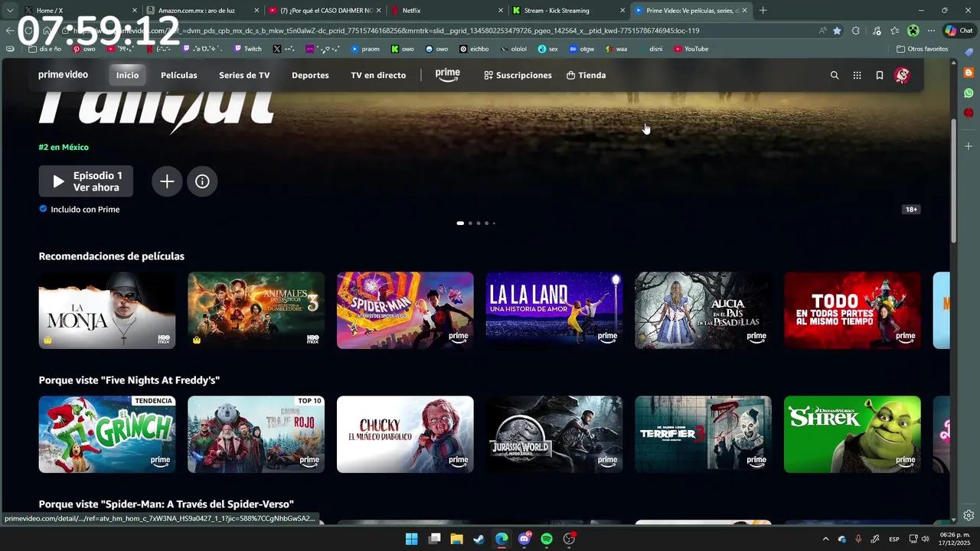The image size is (980, 551).
Task: Open the Deportes section
Action: [310, 75]
